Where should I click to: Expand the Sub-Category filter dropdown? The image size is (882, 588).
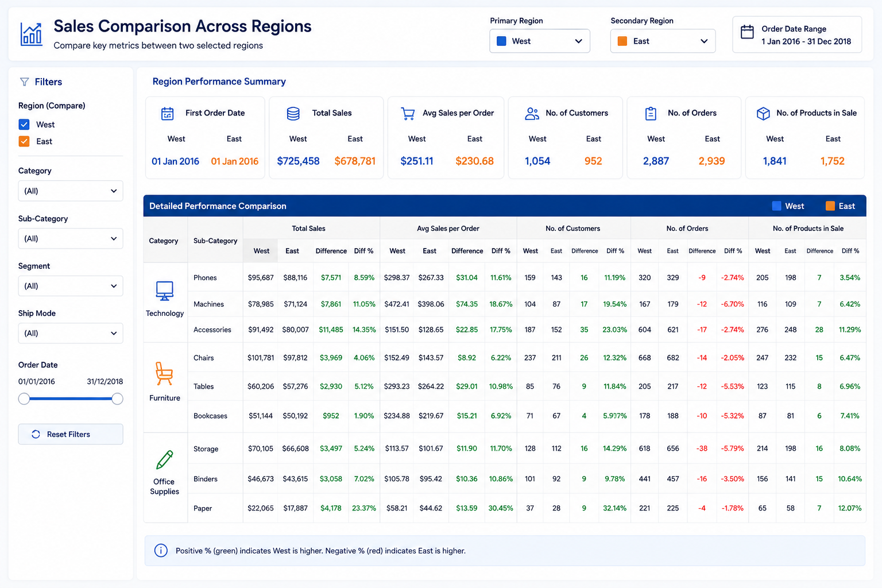(x=71, y=239)
